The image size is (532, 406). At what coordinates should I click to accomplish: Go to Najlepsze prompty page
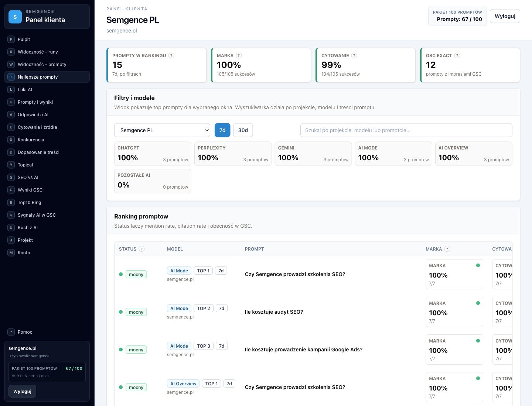click(x=47, y=77)
